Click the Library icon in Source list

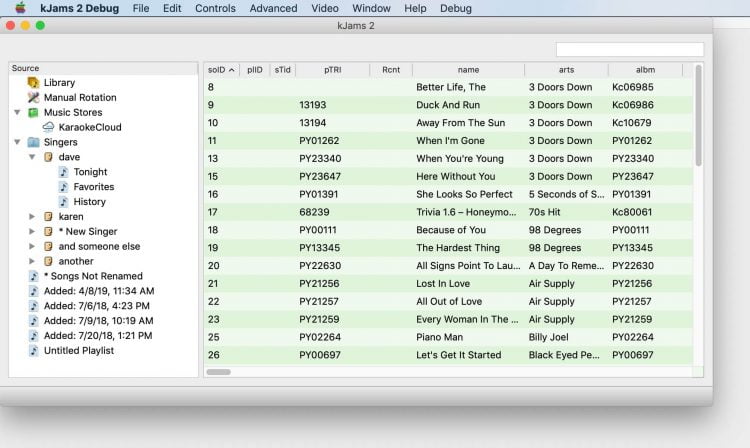coord(33,83)
